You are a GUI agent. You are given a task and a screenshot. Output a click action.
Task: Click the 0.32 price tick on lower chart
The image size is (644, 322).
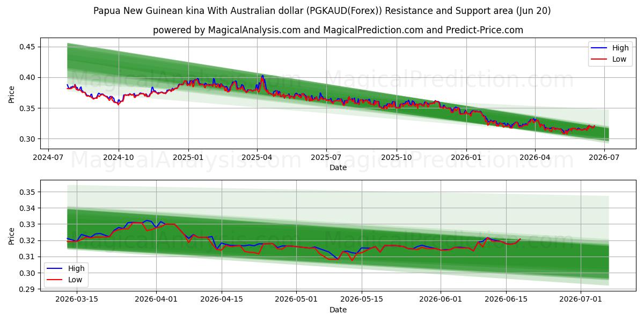coord(27,240)
